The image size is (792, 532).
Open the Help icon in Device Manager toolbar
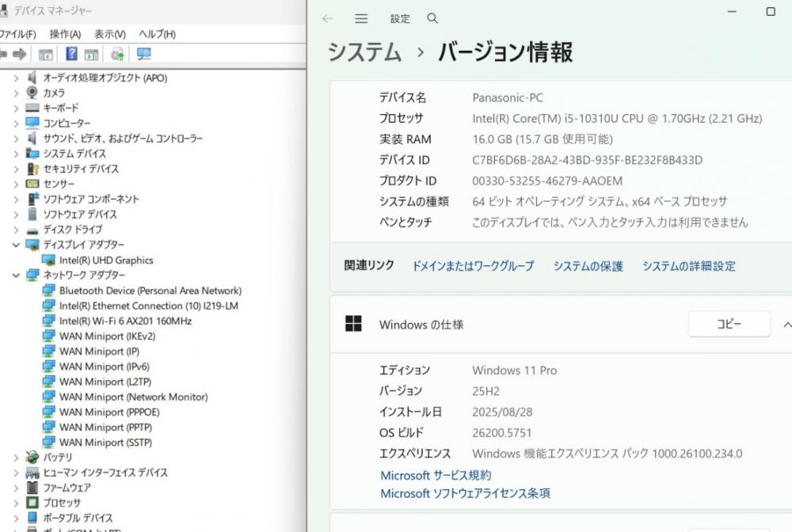point(72,54)
